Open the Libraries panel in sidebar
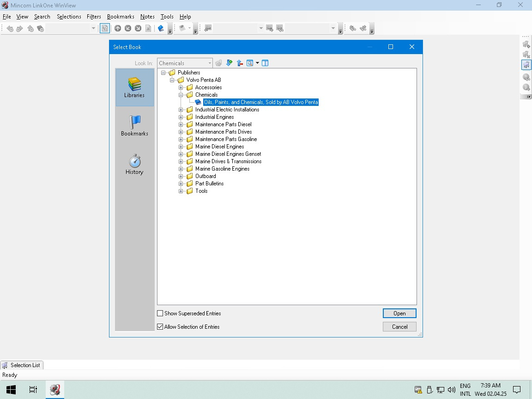 pyautogui.click(x=134, y=87)
